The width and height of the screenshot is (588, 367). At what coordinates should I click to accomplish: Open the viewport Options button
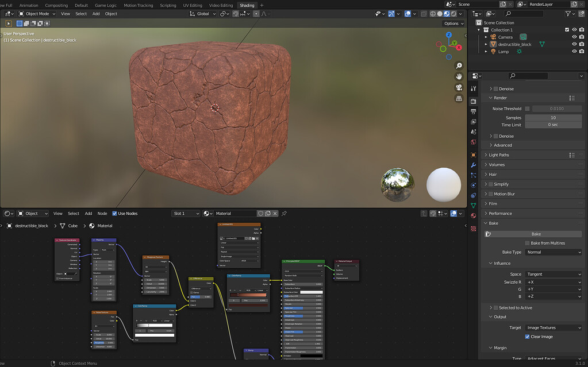pyautogui.click(x=454, y=23)
